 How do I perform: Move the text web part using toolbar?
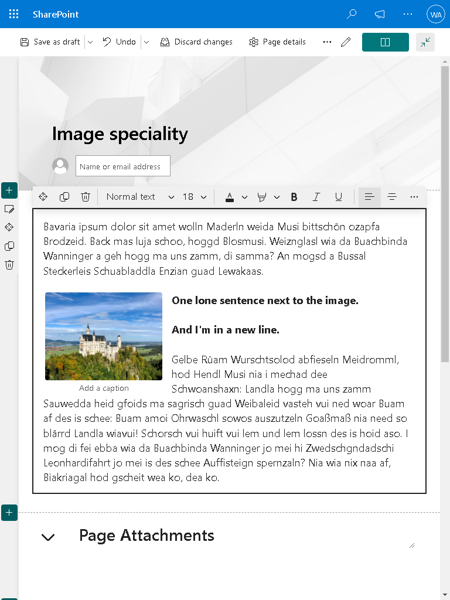pyautogui.click(x=43, y=197)
